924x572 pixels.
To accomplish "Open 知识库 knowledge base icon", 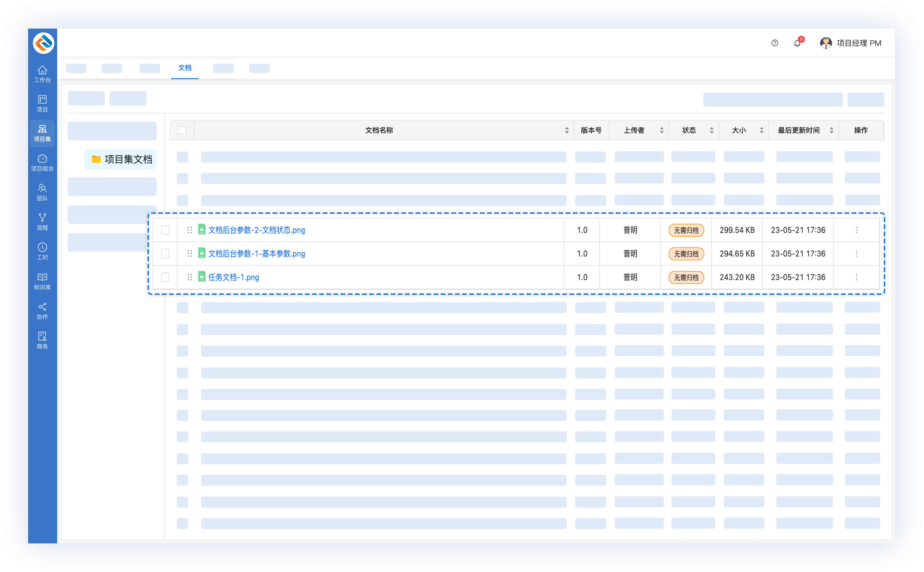I will point(42,281).
